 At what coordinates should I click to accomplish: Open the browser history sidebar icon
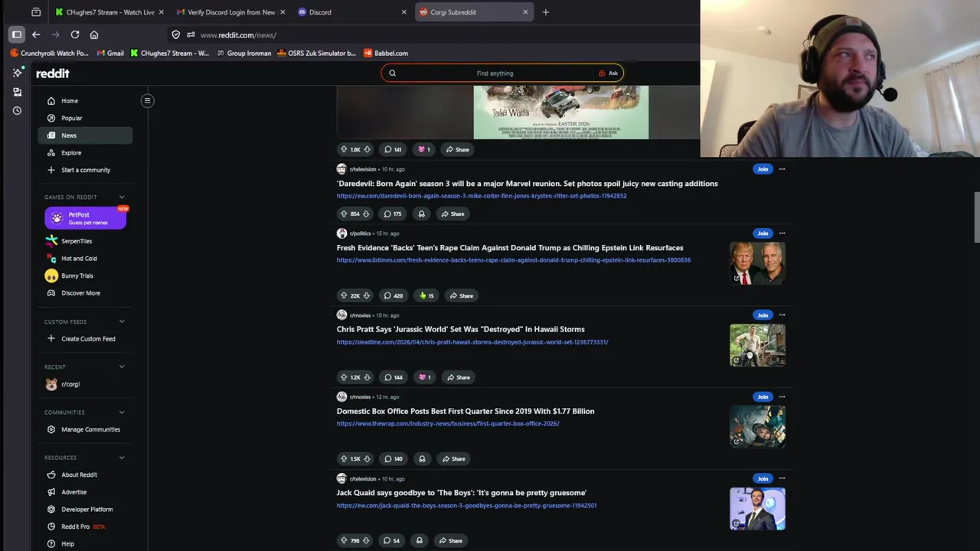(x=17, y=111)
